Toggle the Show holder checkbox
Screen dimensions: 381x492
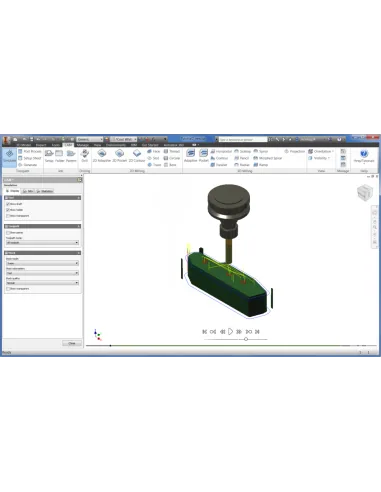point(8,210)
